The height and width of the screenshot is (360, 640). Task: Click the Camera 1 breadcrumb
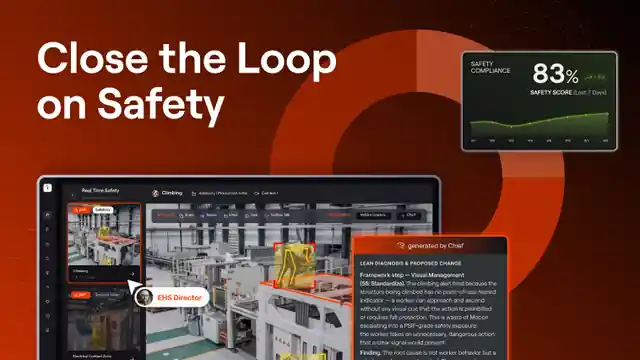[266, 193]
